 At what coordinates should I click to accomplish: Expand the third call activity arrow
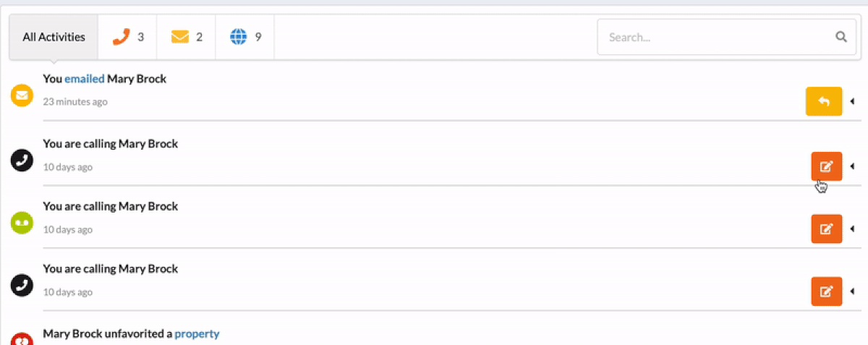[x=853, y=291]
